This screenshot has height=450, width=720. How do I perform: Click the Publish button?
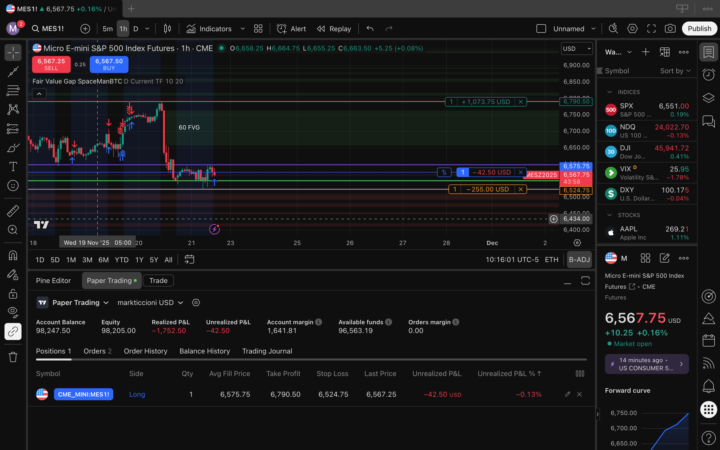click(x=699, y=29)
